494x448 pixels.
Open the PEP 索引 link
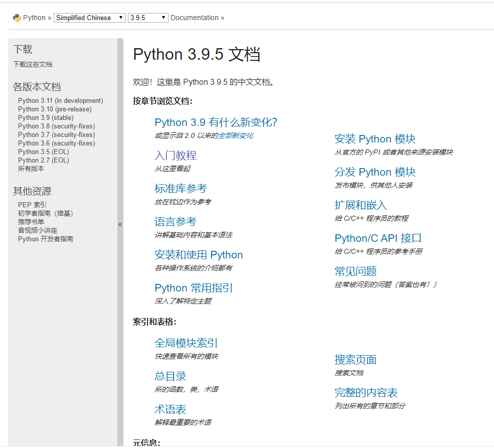(x=32, y=205)
